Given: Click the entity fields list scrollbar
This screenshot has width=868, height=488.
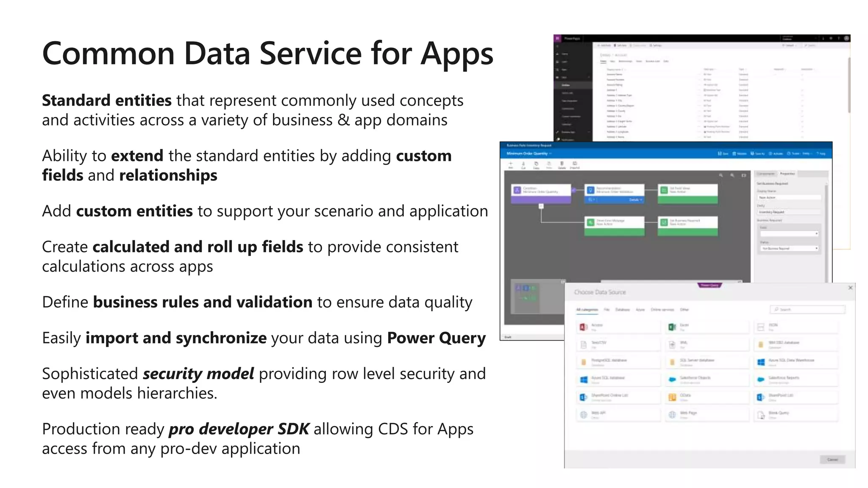Looking at the screenshot, I should point(849,85).
